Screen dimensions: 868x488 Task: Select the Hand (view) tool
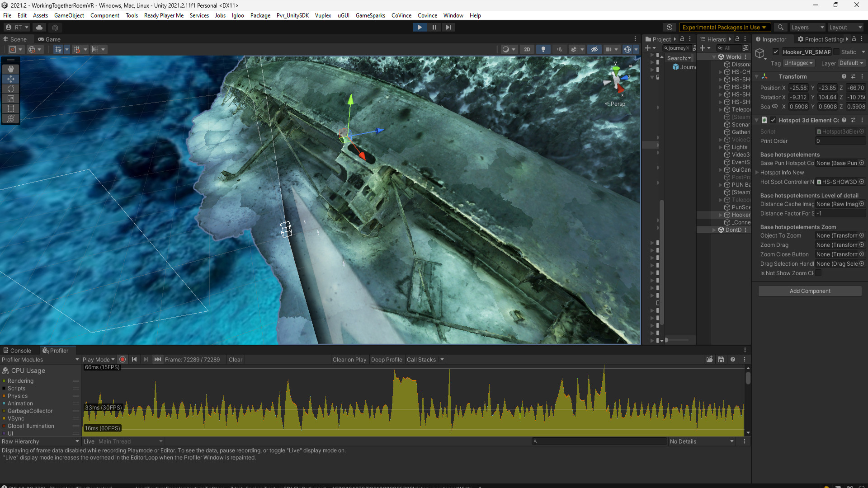pyautogui.click(x=11, y=69)
